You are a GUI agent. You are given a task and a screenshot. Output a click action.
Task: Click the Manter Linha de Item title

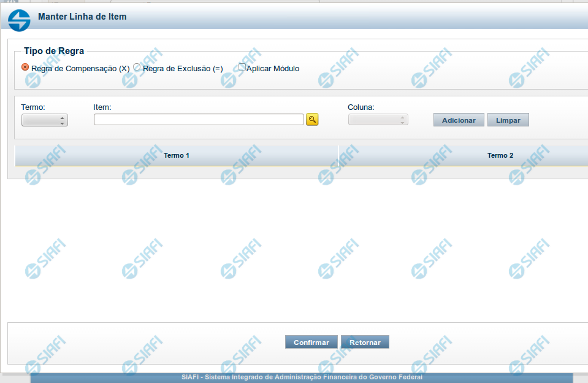[x=82, y=17]
